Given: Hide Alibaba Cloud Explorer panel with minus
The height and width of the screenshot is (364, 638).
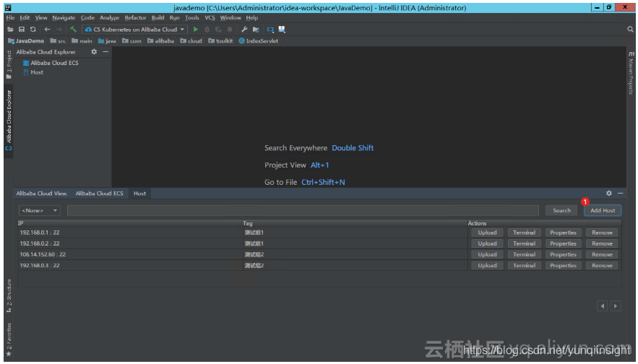Looking at the screenshot, I should [105, 52].
